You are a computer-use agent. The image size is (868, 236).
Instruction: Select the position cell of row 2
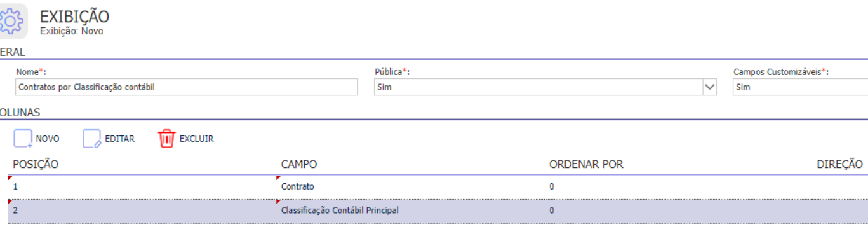pyautogui.click(x=142, y=211)
